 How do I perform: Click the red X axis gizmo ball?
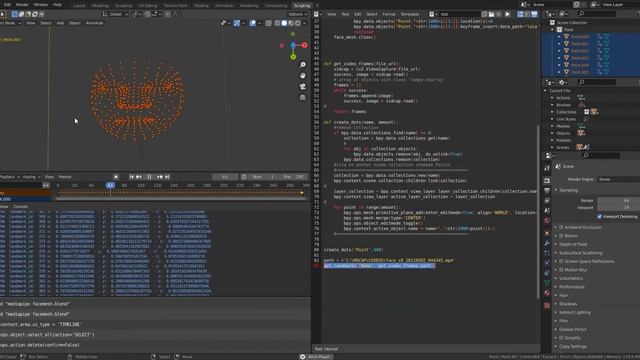tap(304, 45)
